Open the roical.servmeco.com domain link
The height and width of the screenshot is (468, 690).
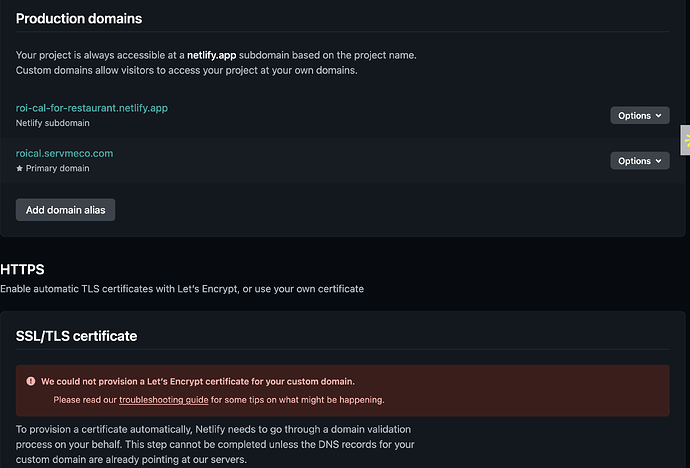64,153
